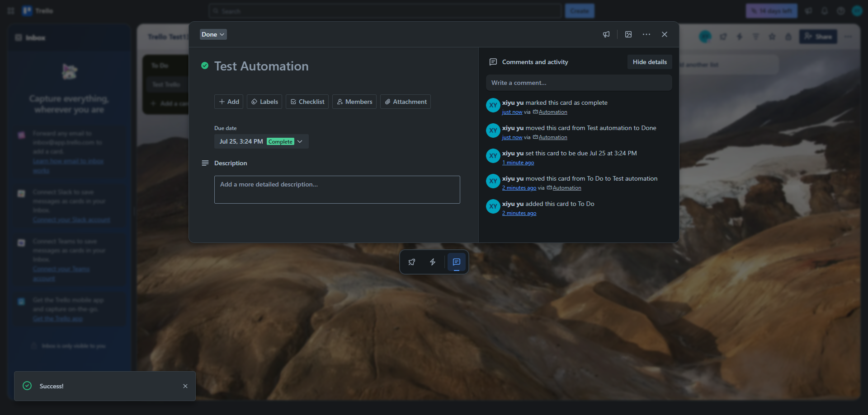868x415 pixels.
Task: Open the Automation lightning icon in the bottom toolbar
Action: pyautogui.click(x=433, y=262)
